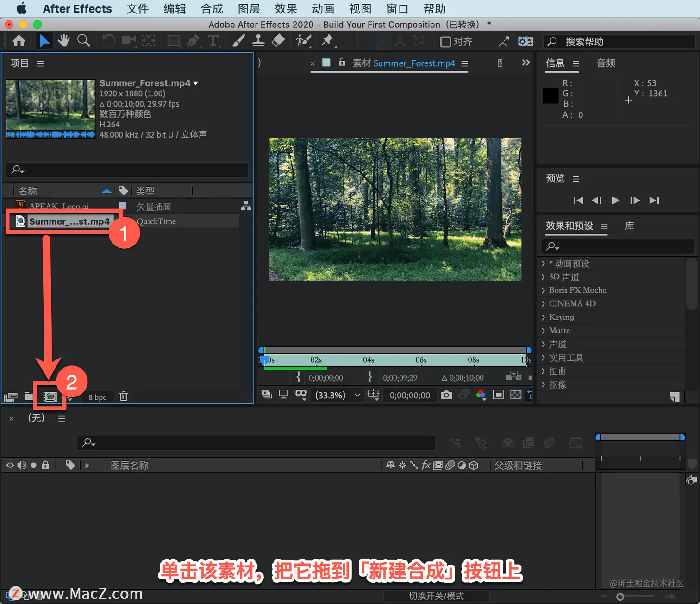Toggle audio speaker column header

(22, 465)
